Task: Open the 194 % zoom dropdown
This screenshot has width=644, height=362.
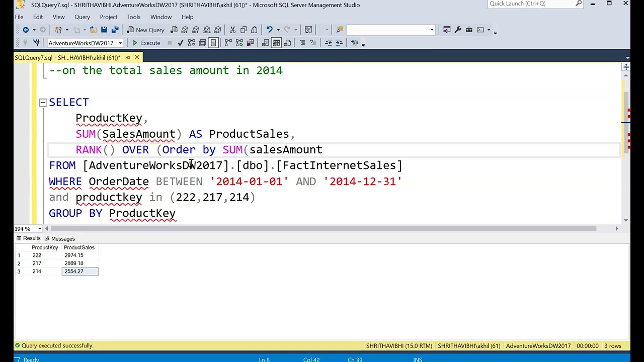Action: click(x=39, y=229)
